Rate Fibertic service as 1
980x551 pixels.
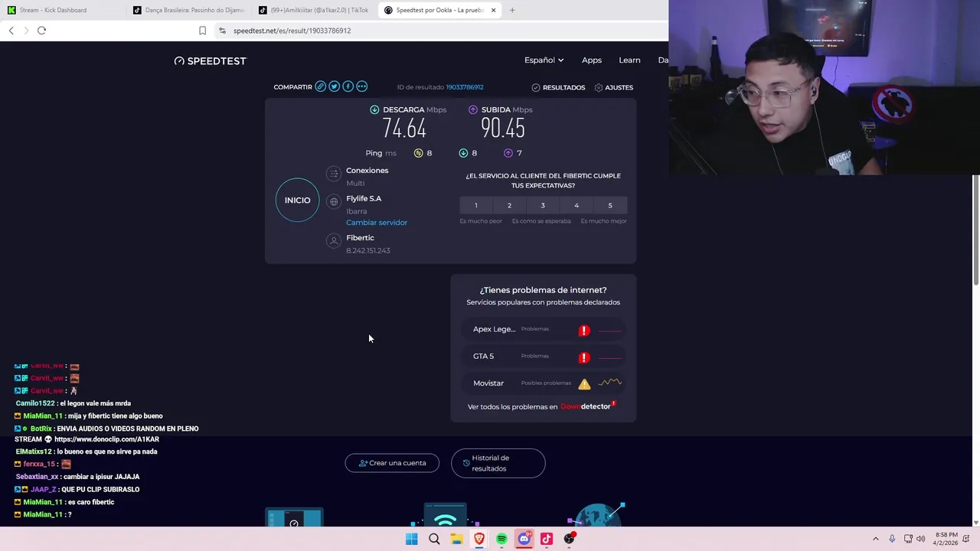coord(475,205)
